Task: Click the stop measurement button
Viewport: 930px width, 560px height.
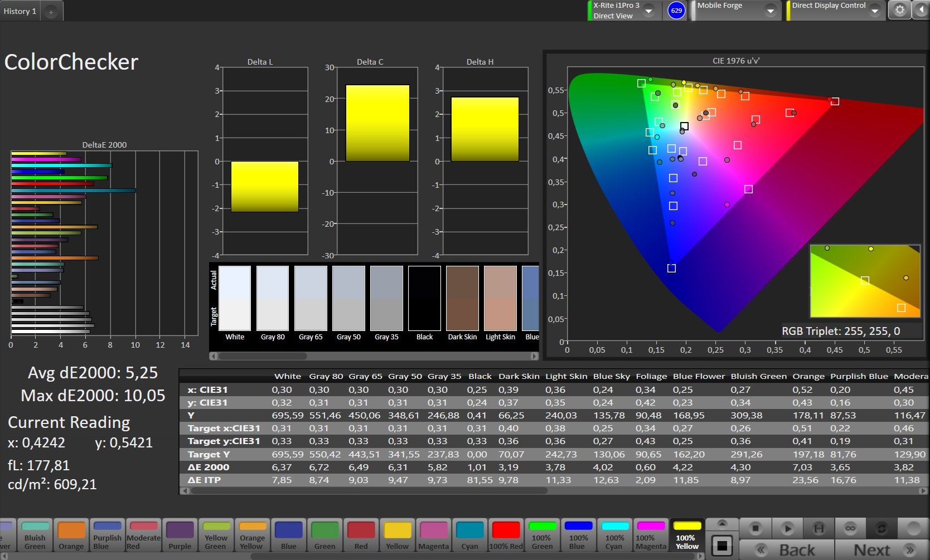Action: click(755, 528)
